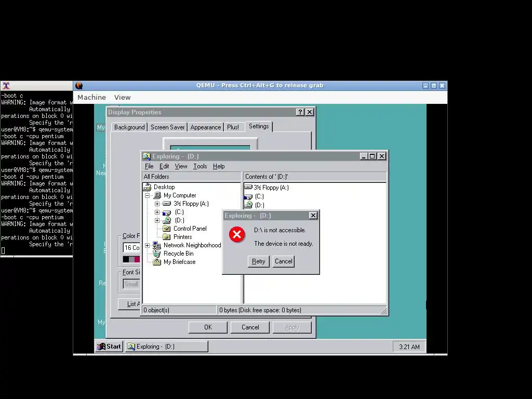532x399 pixels.
Task: Click the Explorer window title bar icon
Action: (147, 156)
